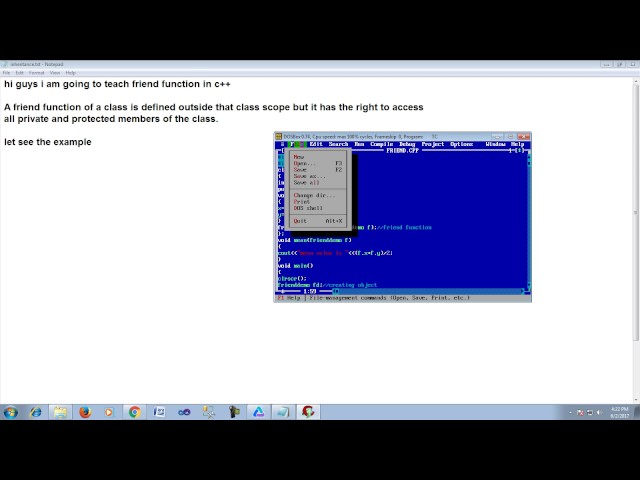This screenshot has width=640, height=480.
Task: Open the Search menu in Turbo C++
Action: pos(338,144)
